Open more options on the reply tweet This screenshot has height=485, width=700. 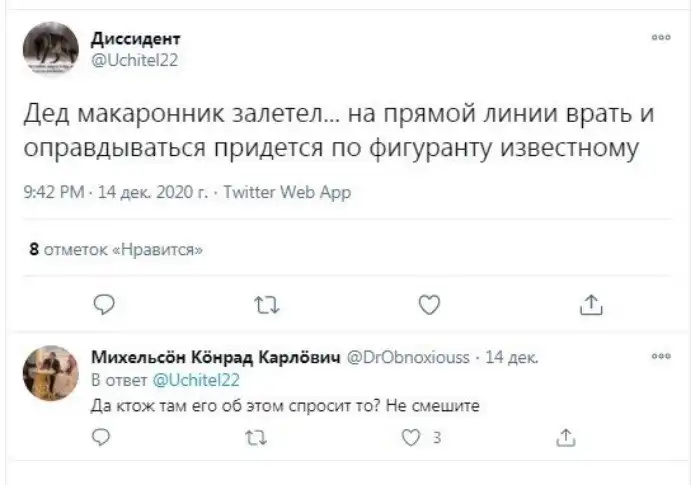[x=660, y=355]
